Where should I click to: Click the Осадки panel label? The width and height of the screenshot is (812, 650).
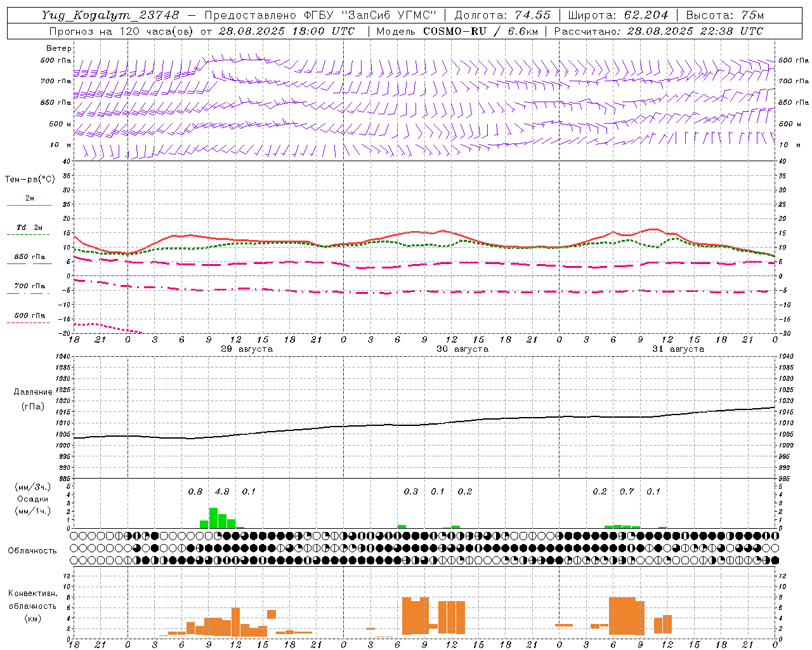(x=32, y=499)
